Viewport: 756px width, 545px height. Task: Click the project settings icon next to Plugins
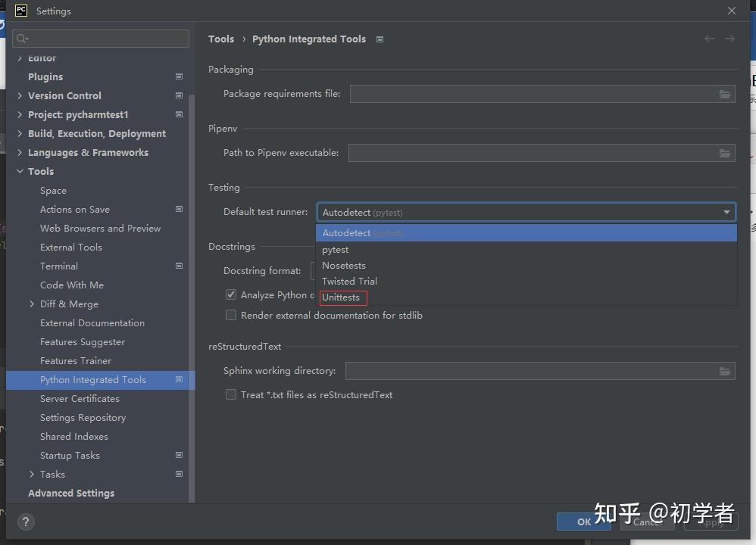pos(179,76)
